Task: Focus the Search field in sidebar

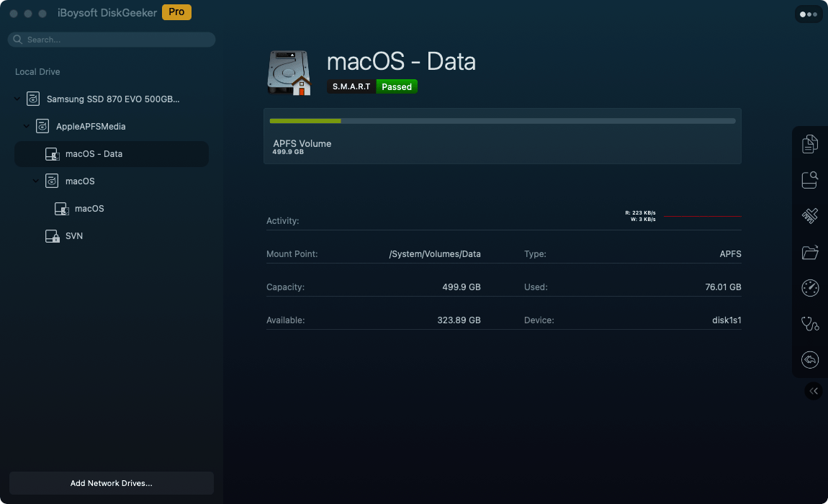Action: click(115, 40)
